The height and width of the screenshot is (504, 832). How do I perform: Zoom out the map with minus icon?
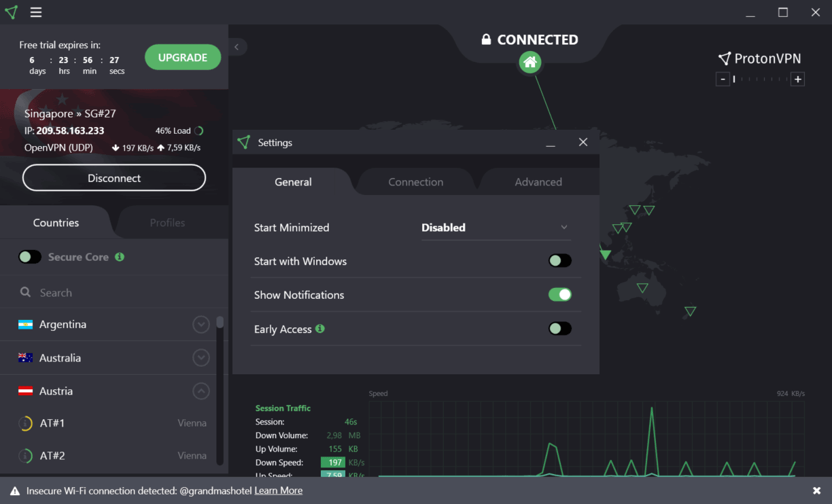[x=723, y=79]
